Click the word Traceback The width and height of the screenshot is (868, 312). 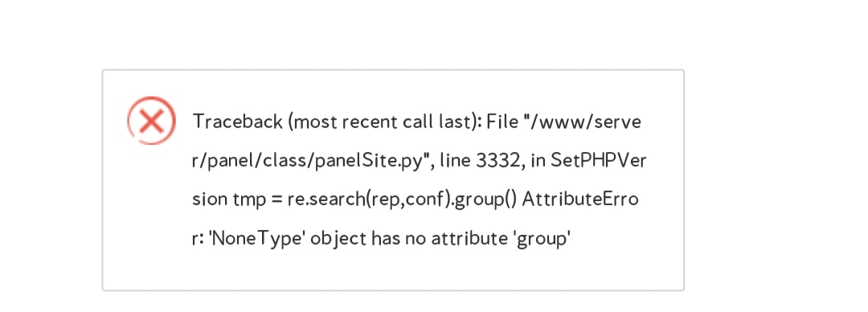(x=237, y=121)
